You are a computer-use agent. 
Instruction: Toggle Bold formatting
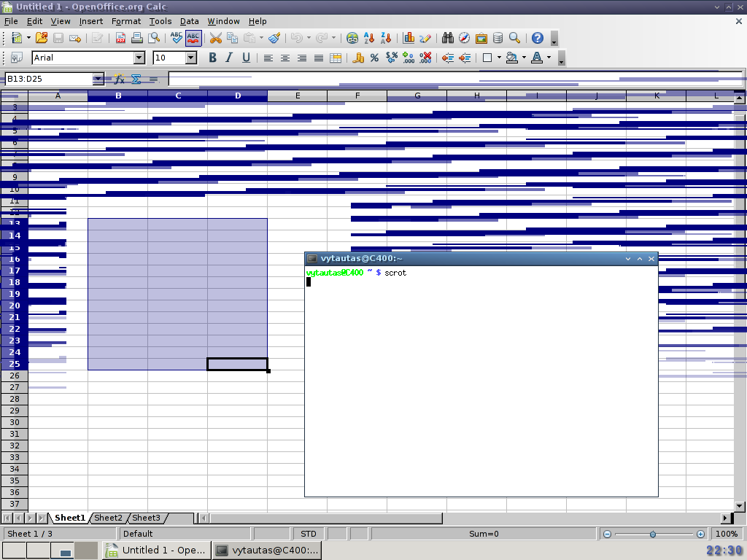(212, 58)
